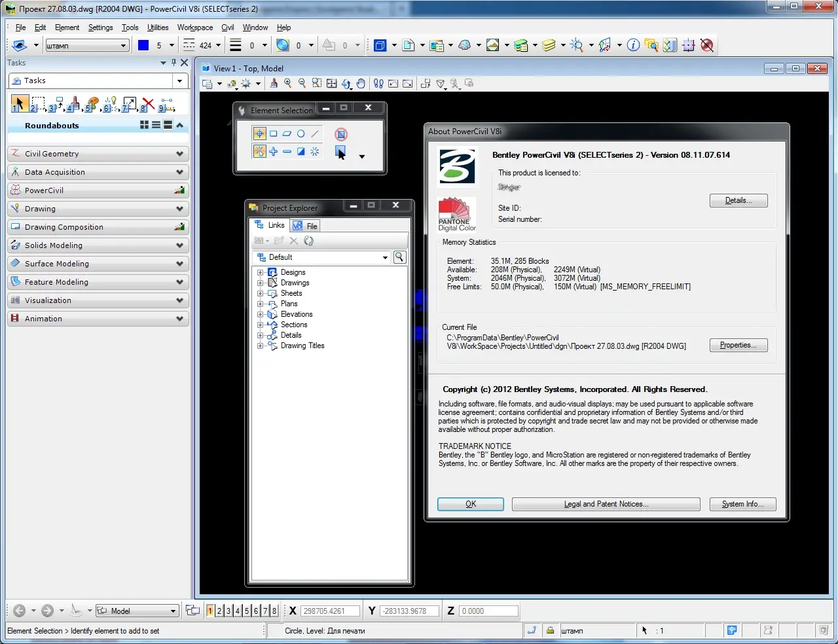
Task: Toggle the lock icon in status bar
Action: (551, 630)
